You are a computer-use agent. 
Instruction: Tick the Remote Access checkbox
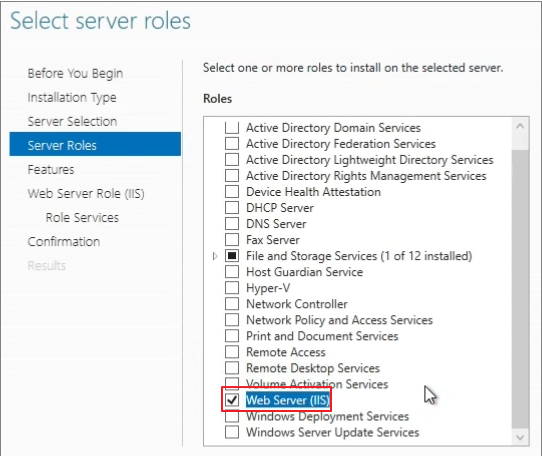tap(232, 352)
